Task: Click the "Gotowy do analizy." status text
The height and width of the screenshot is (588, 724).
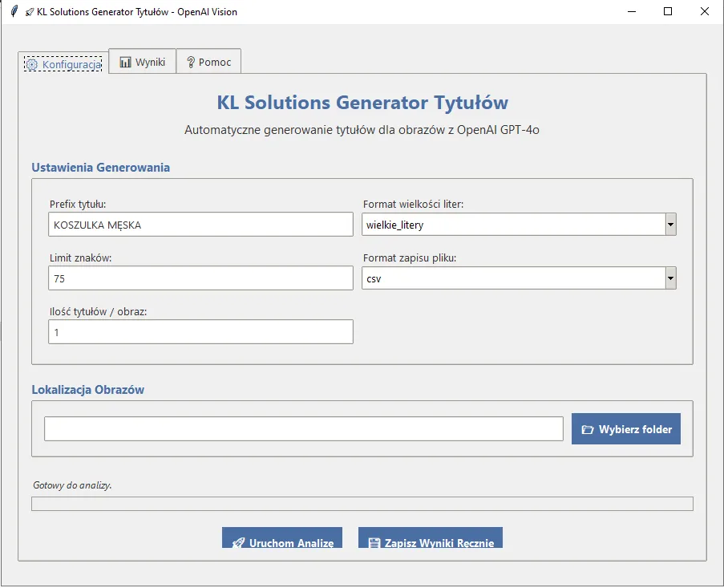Action: [x=72, y=485]
